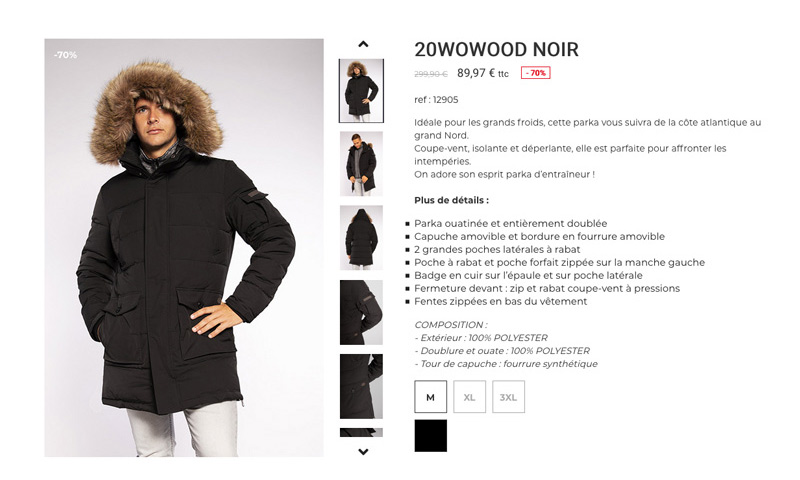Choose size M

431,397
